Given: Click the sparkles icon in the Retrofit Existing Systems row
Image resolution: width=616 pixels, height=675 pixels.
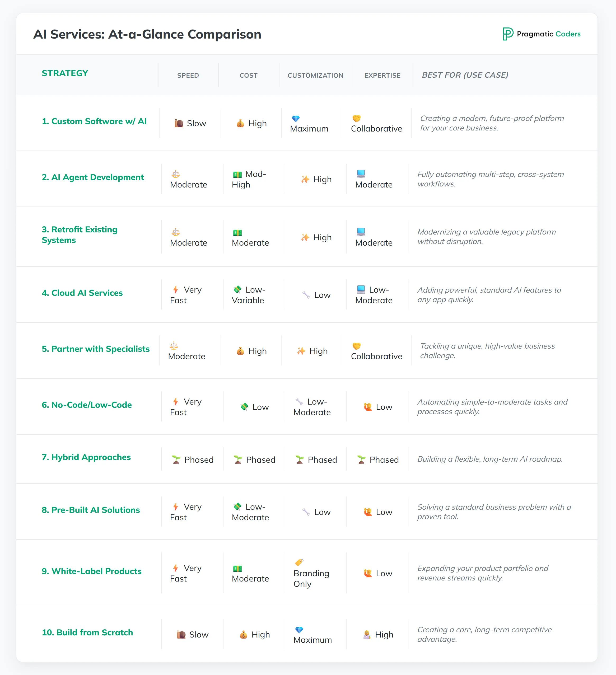Looking at the screenshot, I should pyautogui.click(x=305, y=237).
